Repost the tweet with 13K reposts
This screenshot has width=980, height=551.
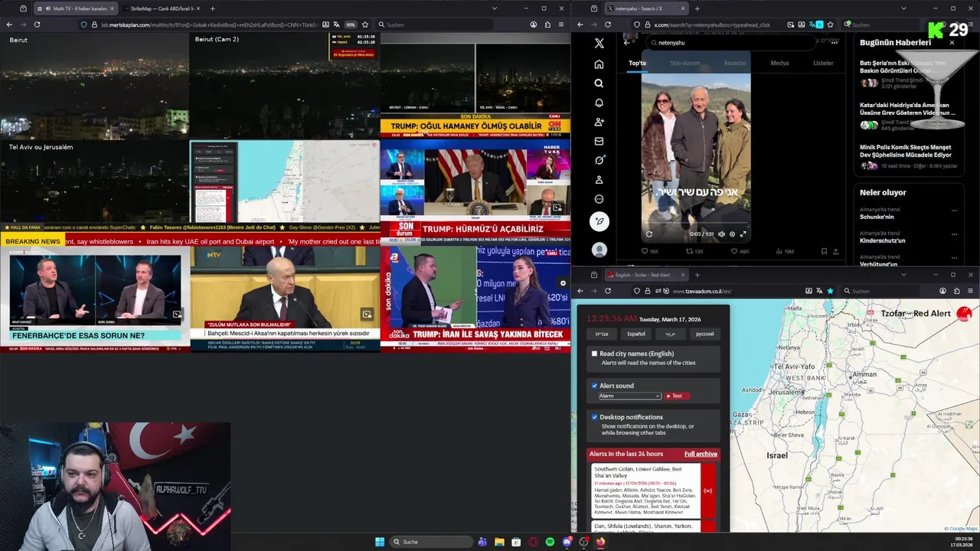pyautogui.click(x=694, y=251)
